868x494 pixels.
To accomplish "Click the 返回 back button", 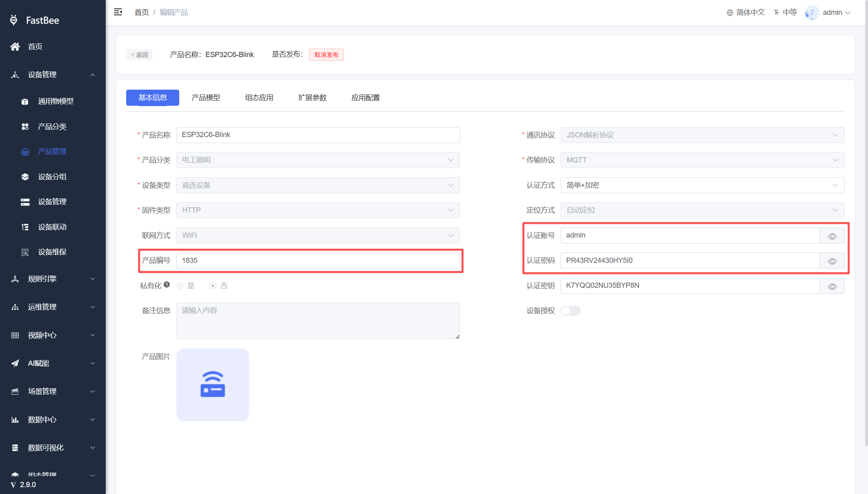I will point(139,55).
